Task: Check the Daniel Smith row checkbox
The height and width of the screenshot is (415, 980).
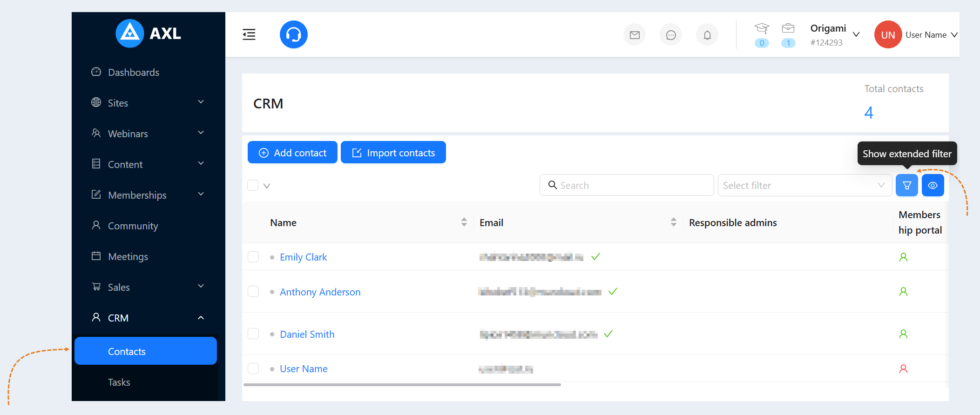Action: (x=253, y=334)
